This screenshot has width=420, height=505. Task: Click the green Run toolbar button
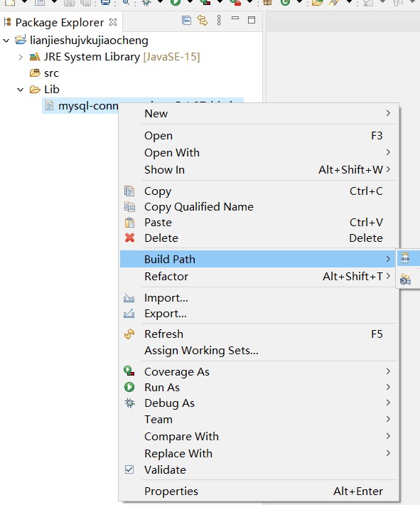click(176, 3)
